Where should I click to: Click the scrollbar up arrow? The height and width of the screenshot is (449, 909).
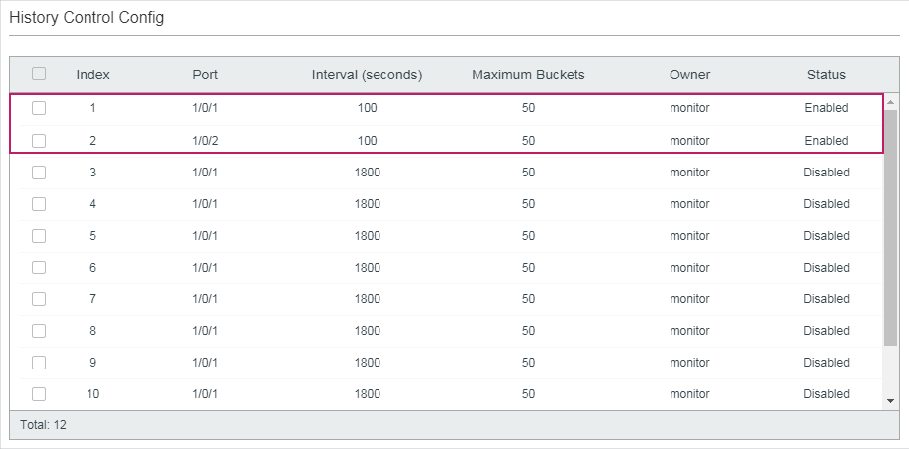(x=890, y=102)
